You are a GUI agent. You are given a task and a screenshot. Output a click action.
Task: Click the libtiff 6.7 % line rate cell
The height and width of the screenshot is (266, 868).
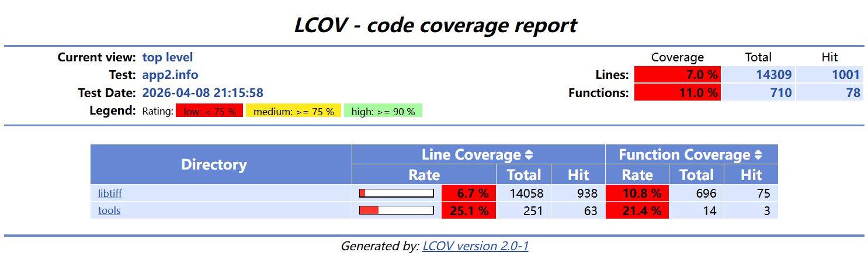point(469,194)
